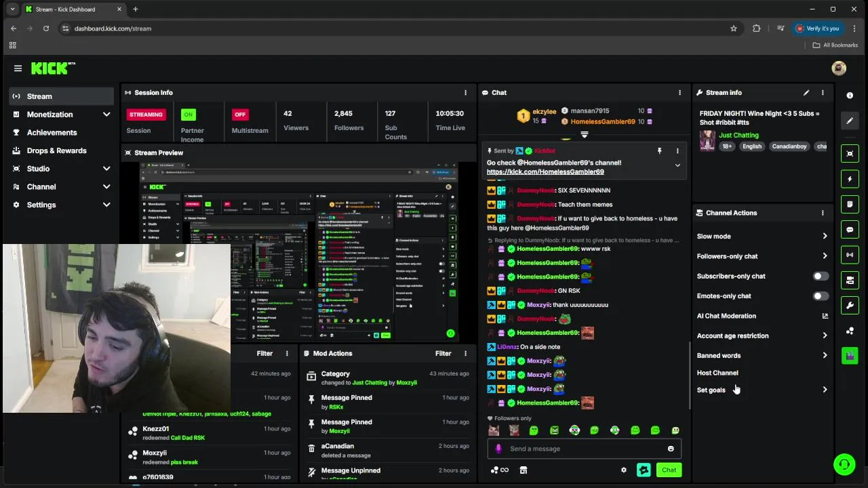The height and width of the screenshot is (488, 868).
Task: Click the Canadianboy stream tag
Action: (789, 146)
